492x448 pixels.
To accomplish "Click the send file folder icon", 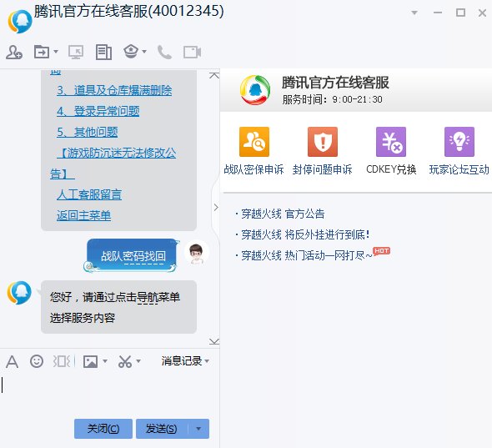I will coord(42,52).
